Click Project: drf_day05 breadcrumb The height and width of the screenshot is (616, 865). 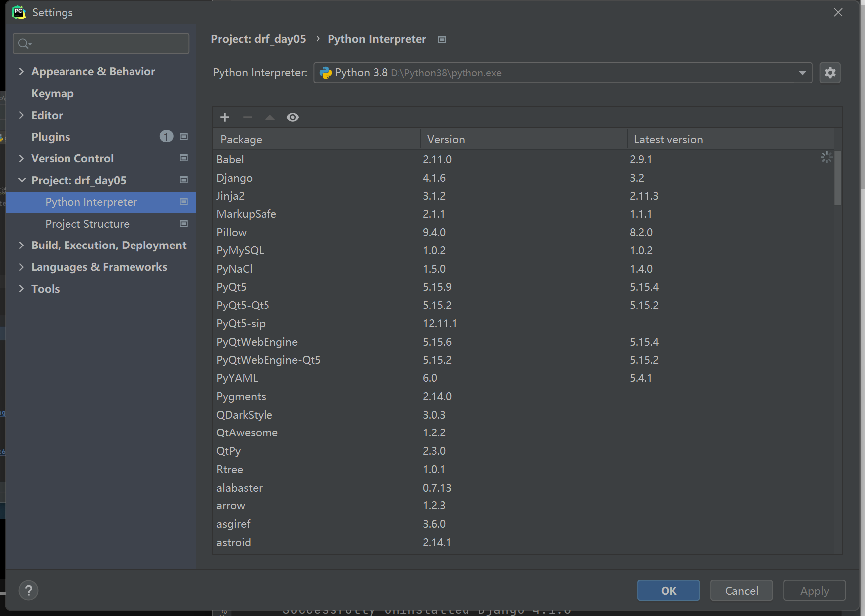tap(259, 39)
